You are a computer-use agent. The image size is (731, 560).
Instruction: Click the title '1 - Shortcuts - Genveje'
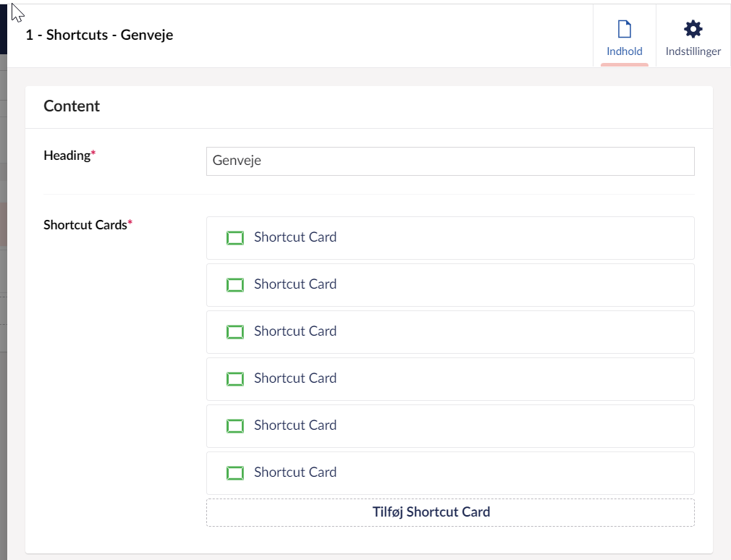(99, 35)
